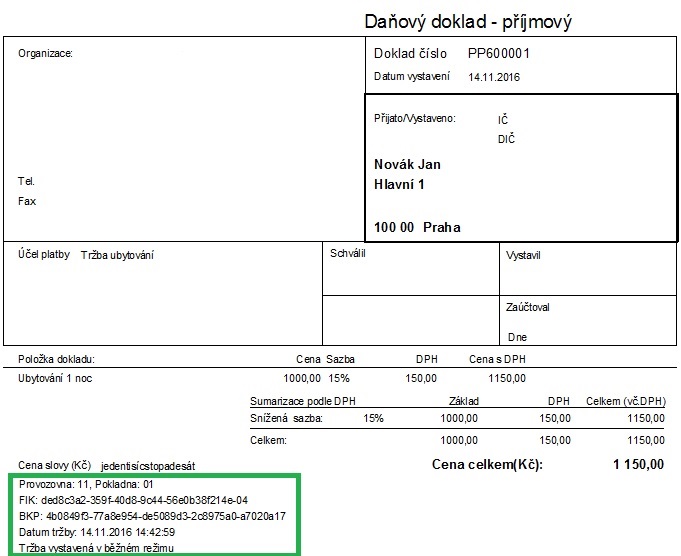Select the purpose text 'Tržba ubytování'
681x556 pixels.
(117, 255)
